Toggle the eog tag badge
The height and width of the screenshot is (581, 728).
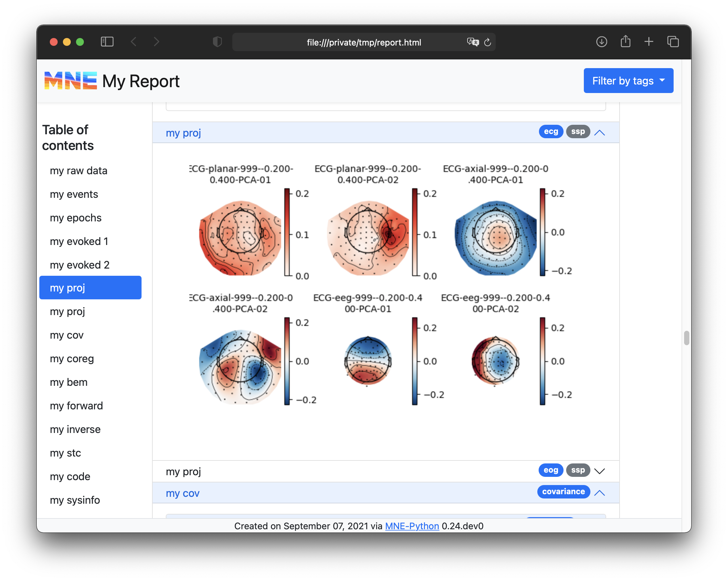550,470
